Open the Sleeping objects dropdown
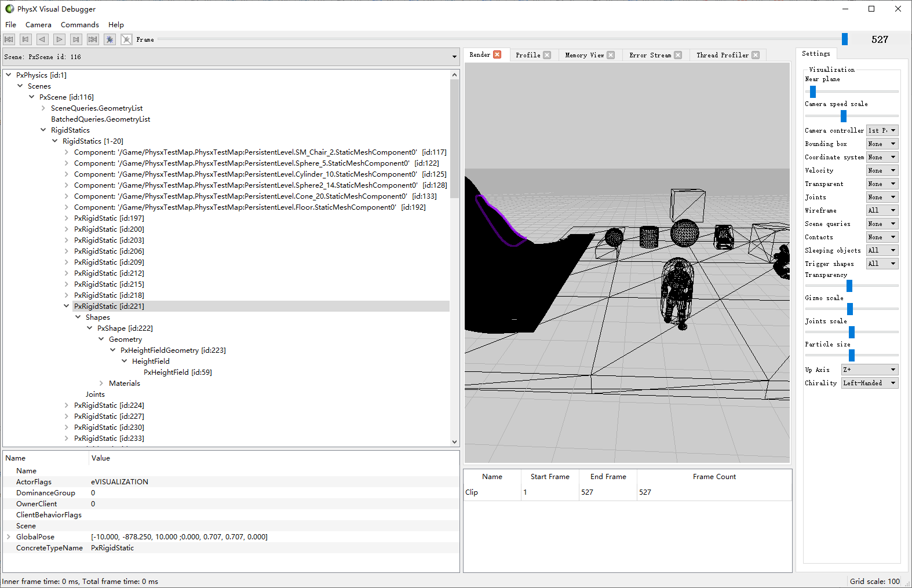This screenshot has height=588, width=912. 882,250
